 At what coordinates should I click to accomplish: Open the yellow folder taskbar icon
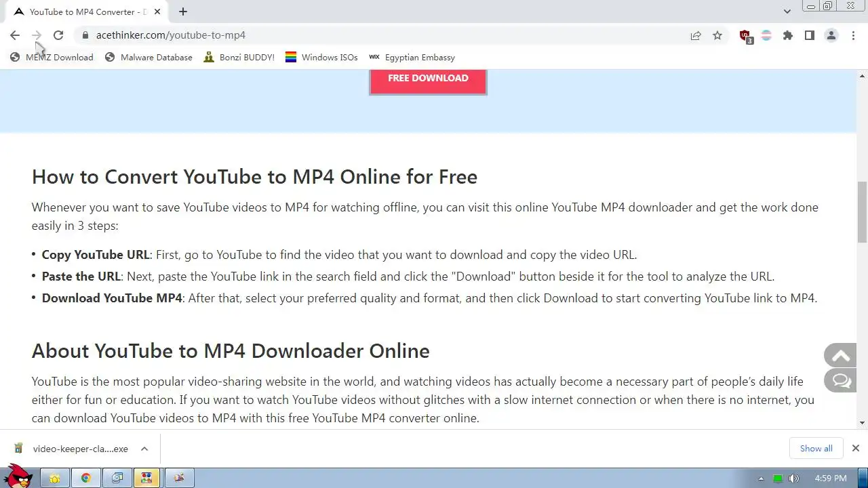tap(55, 478)
